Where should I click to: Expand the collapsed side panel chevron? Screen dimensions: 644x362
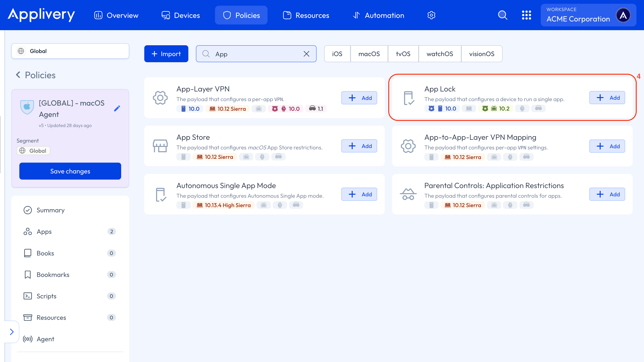pos(12,332)
